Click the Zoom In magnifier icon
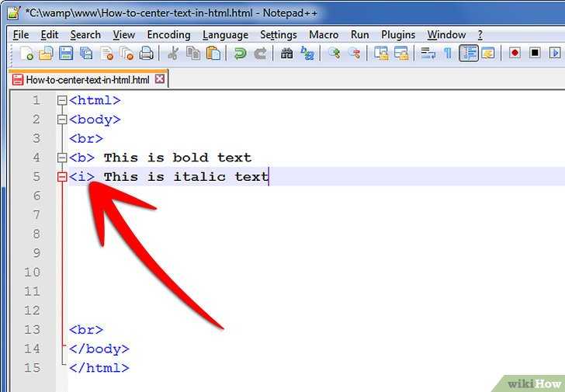Screen dimensions: 565x392 pos(334,54)
